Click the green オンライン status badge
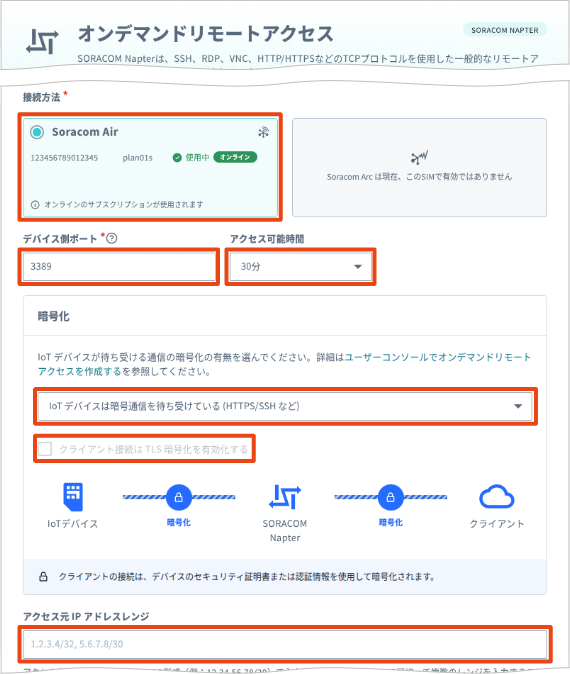Image resolution: width=570 pixels, height=674 pixels. click(x=235, y=157)
